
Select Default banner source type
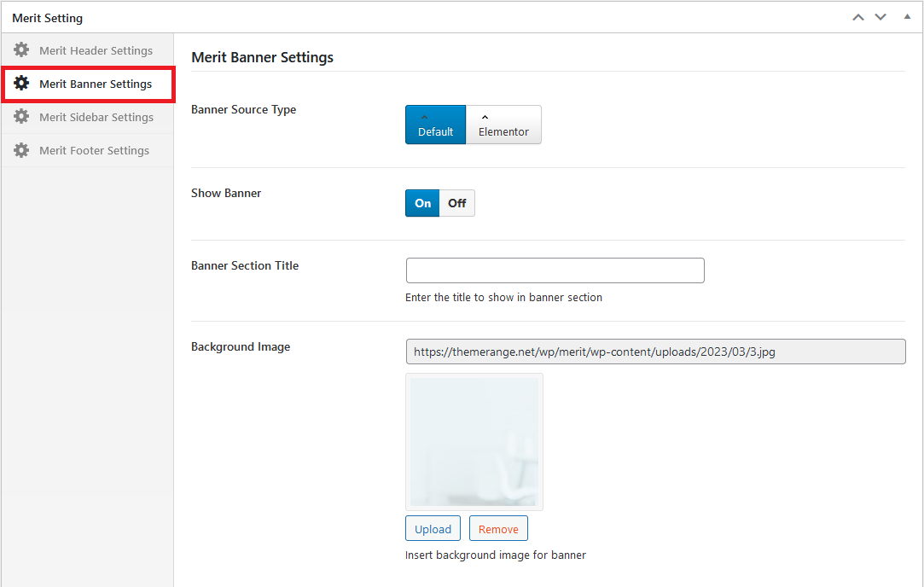coord(435,125)
